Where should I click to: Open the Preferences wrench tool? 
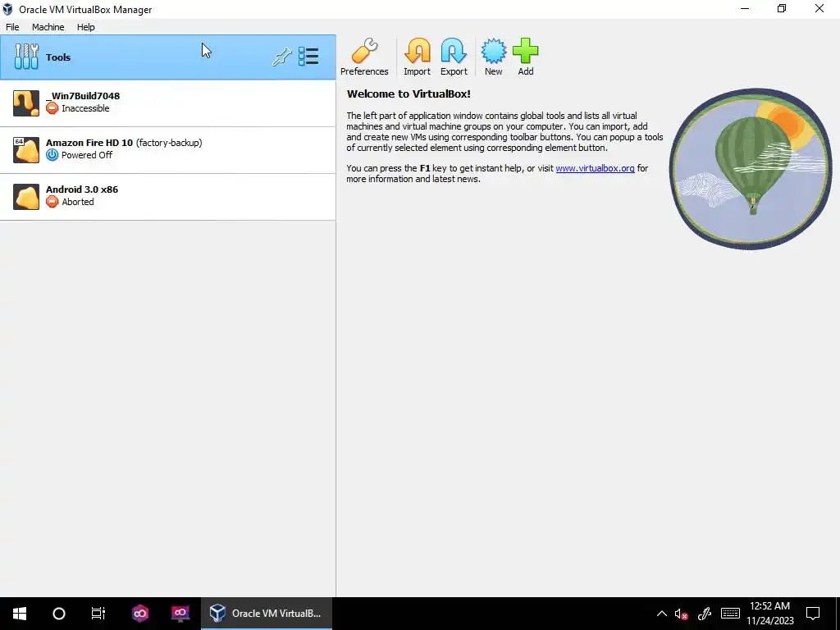pyautogui.click(x=364, y=57)
